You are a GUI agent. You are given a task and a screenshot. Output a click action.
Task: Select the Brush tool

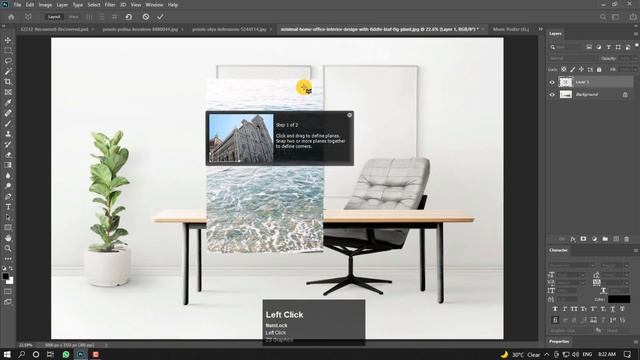point(8,124)
